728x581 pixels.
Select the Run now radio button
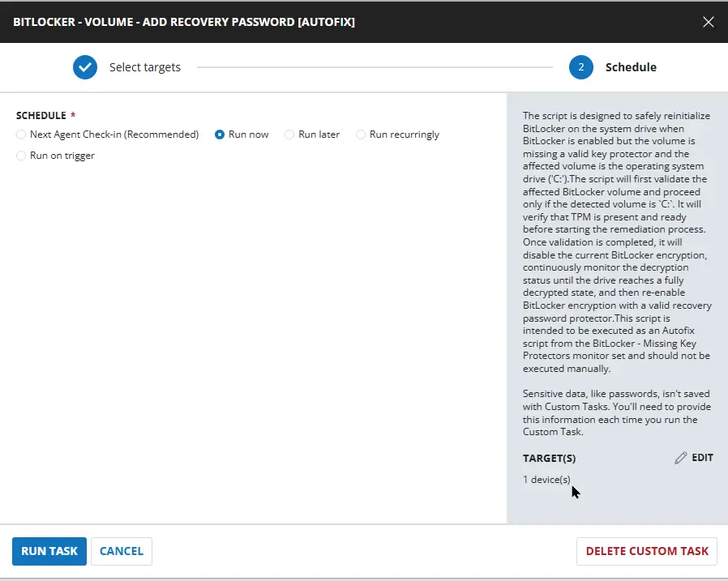(220, 135)
